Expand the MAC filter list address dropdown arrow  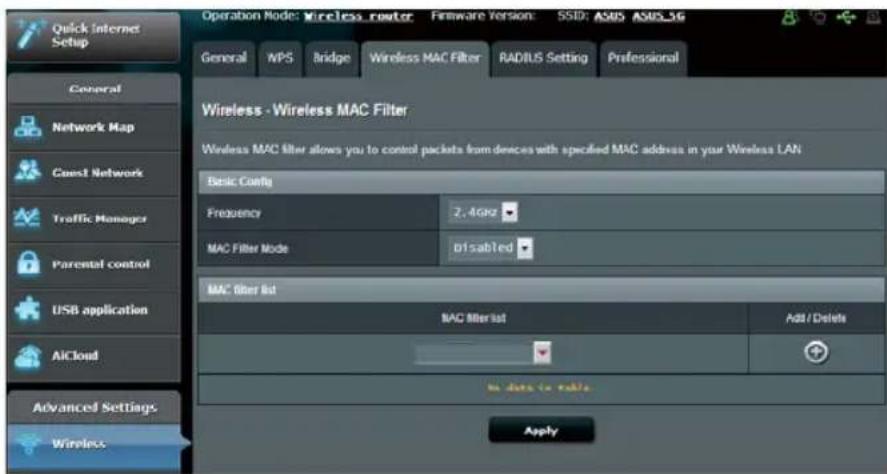click(542, 353)
